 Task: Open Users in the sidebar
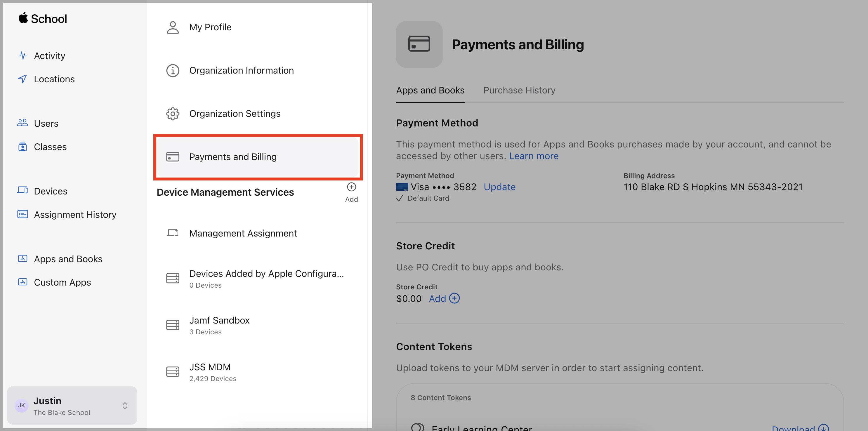pyautogui.click(x=46, y=123)
